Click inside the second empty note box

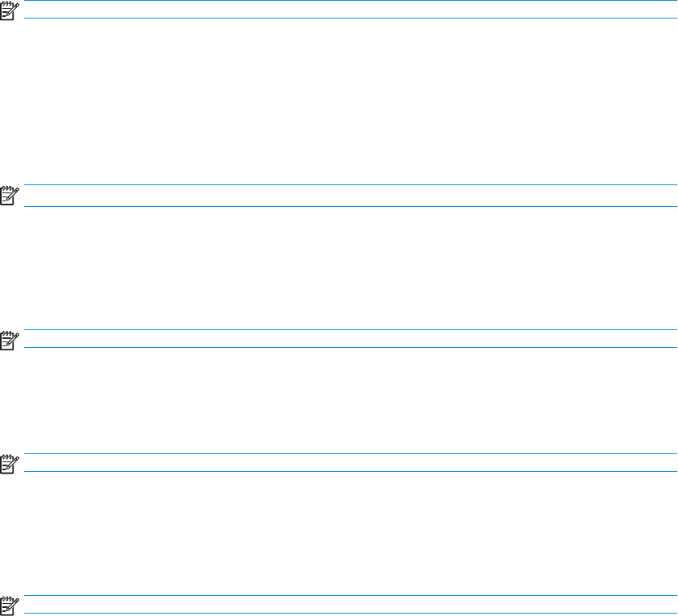[x=350, y=196]
